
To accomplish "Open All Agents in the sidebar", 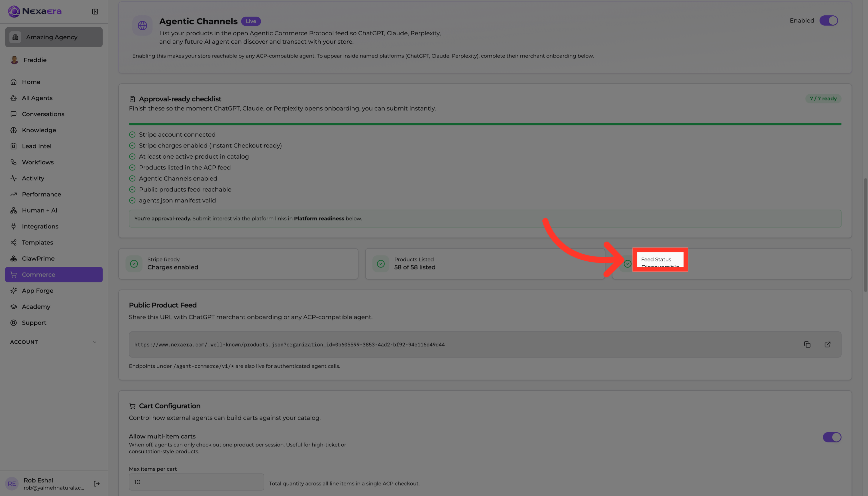I will click(54, 98).
